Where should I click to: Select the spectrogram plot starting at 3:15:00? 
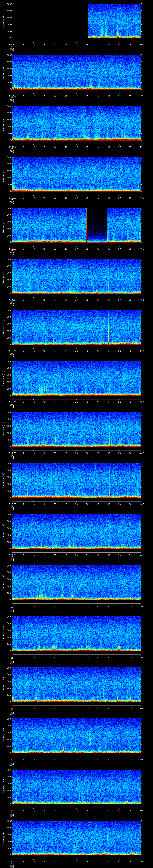77,327
